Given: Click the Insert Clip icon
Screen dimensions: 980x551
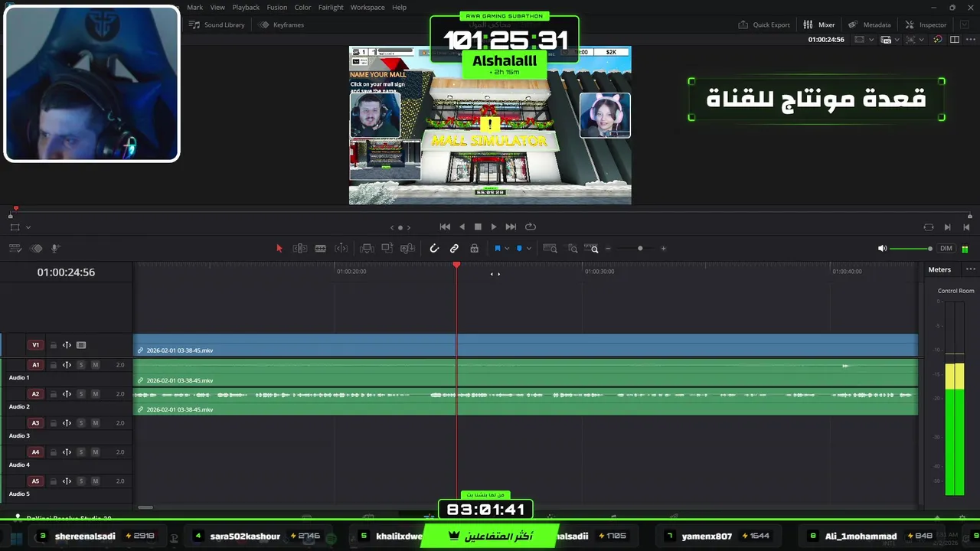Looking at the screenshot, I should [367, 249].
